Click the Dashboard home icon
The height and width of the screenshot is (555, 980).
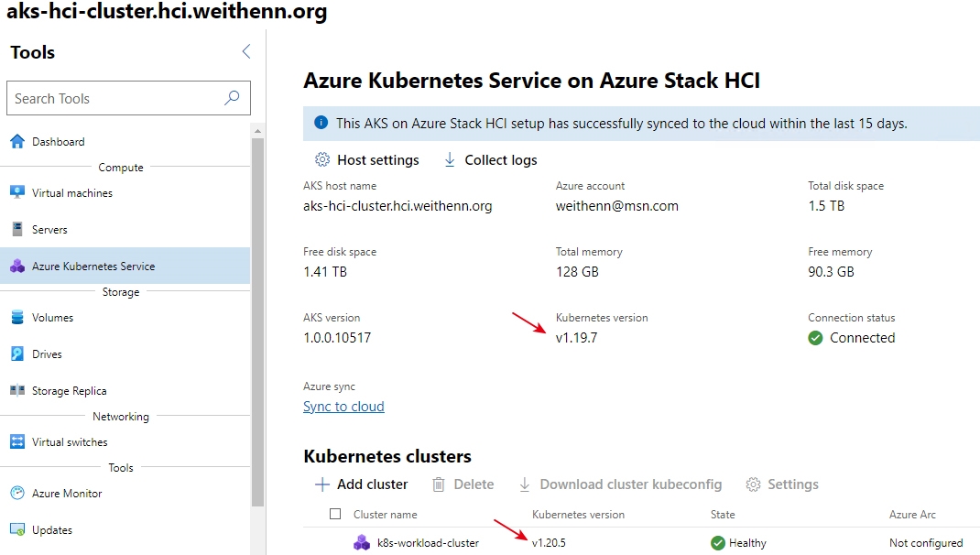pos(17,142)
